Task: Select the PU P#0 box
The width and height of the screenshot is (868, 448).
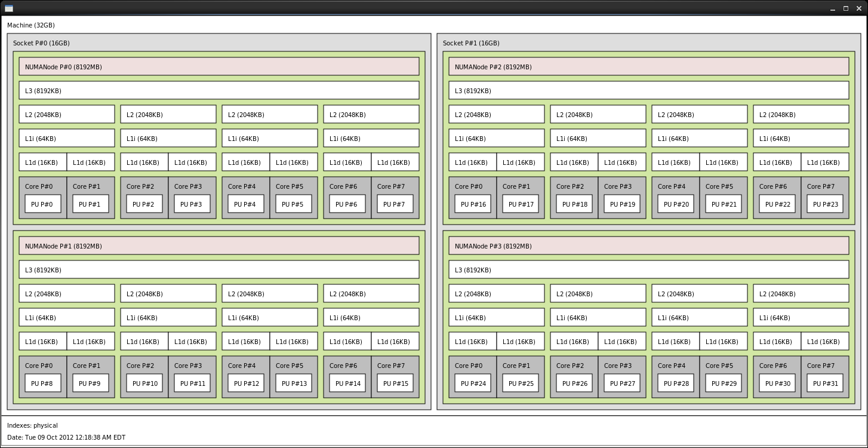Action: pos(43,204)
